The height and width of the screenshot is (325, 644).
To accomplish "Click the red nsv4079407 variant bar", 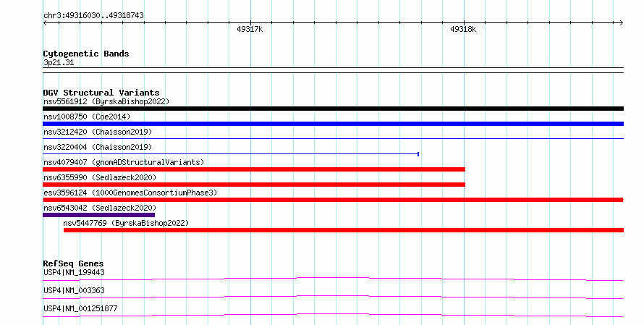I will tap(254, 169).
